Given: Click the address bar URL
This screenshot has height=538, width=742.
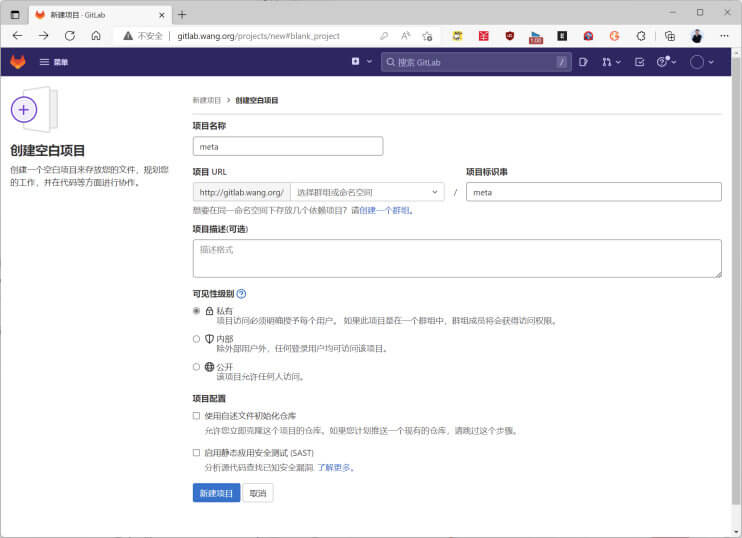Looking at the screenshot, I should pyautogui.click(x=258, y=36).
